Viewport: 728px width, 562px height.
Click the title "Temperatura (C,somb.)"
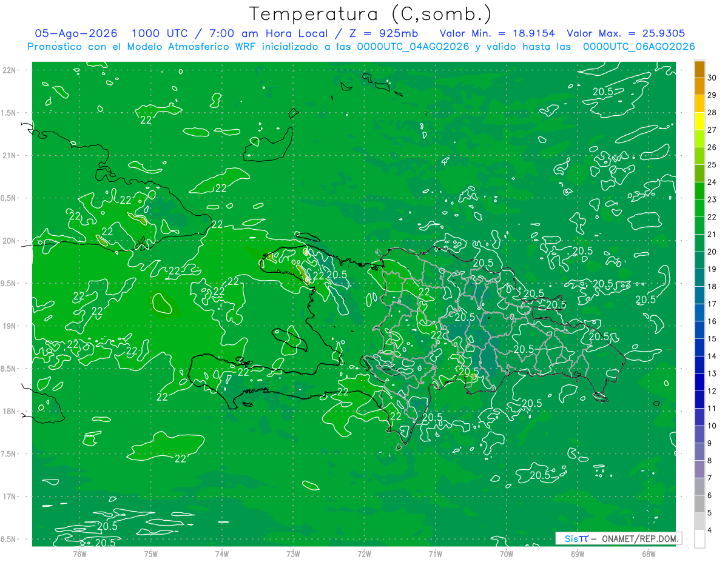371,14
